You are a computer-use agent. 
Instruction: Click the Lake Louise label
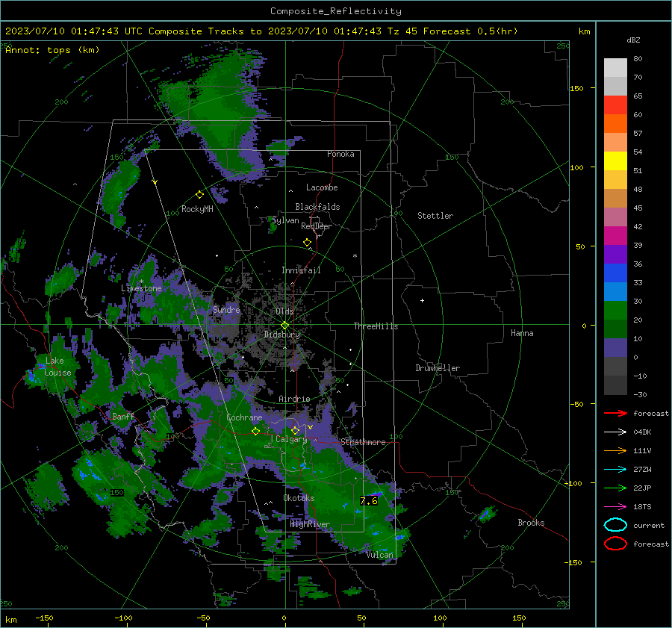click(x=57, y=367)
